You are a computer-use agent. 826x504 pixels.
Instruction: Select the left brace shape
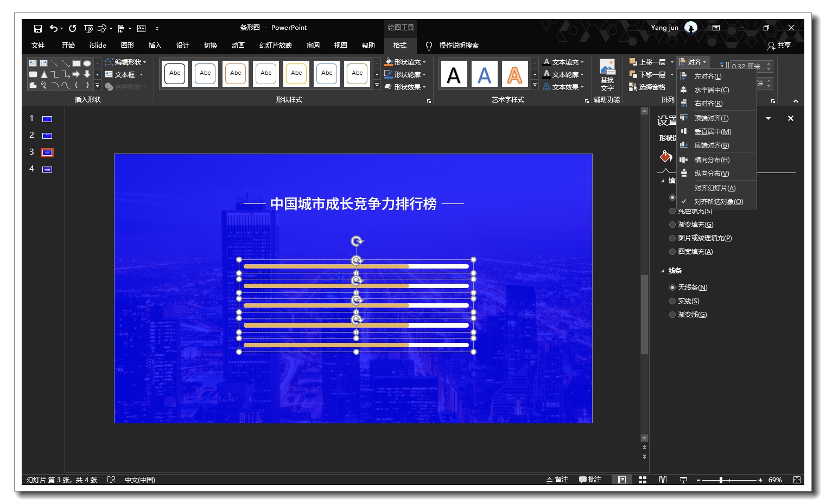point(76,85)
